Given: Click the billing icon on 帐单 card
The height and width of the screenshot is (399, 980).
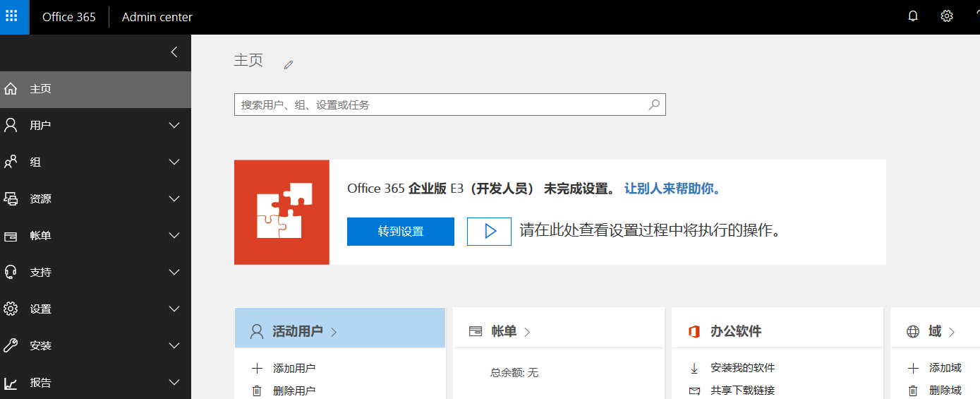Looking at the screenshot, I should (476, 331).
